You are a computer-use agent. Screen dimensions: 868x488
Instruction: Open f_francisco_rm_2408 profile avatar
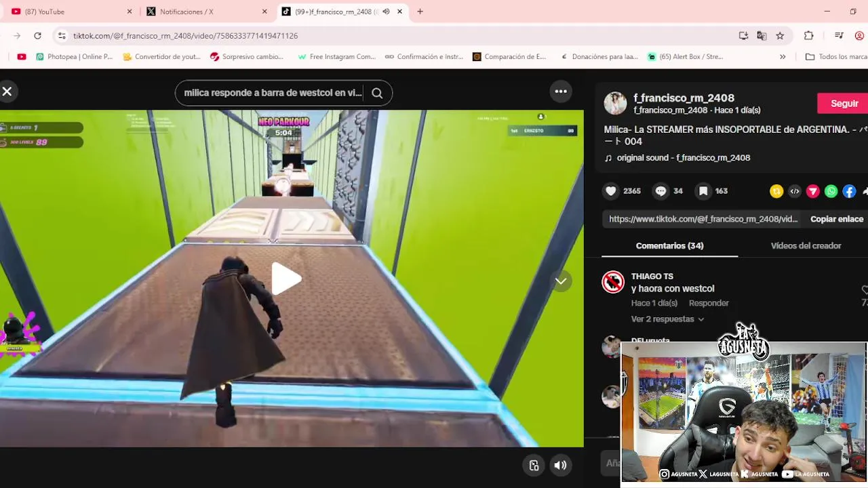[x=616, y=103]
